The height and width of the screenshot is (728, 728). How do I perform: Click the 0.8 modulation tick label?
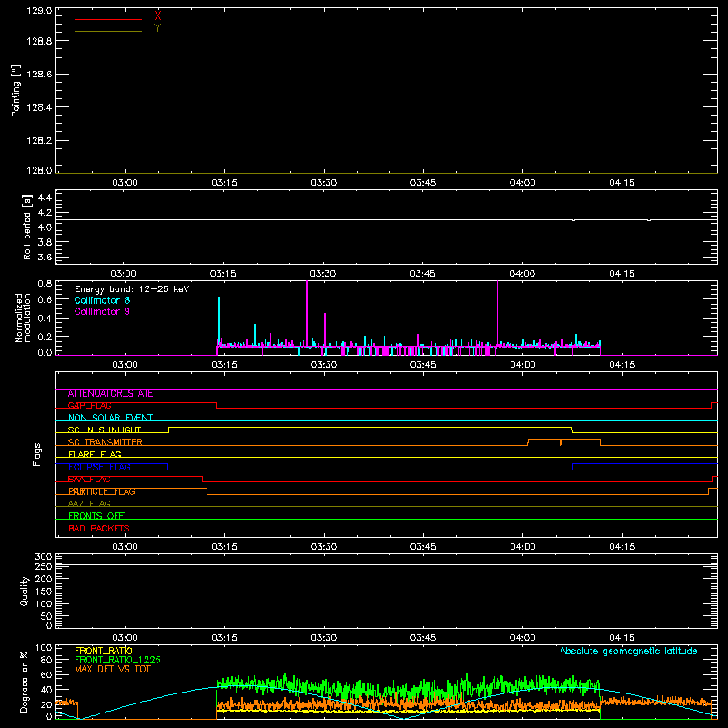[x=45, y=283]
